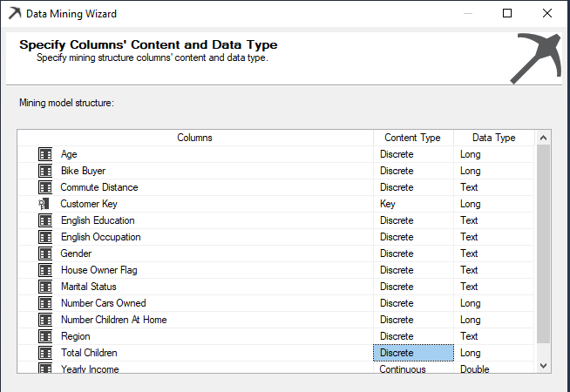Click the Gender column icon
Image resolution: width=570 pixels, height=392 pixels.
(45, 253)
